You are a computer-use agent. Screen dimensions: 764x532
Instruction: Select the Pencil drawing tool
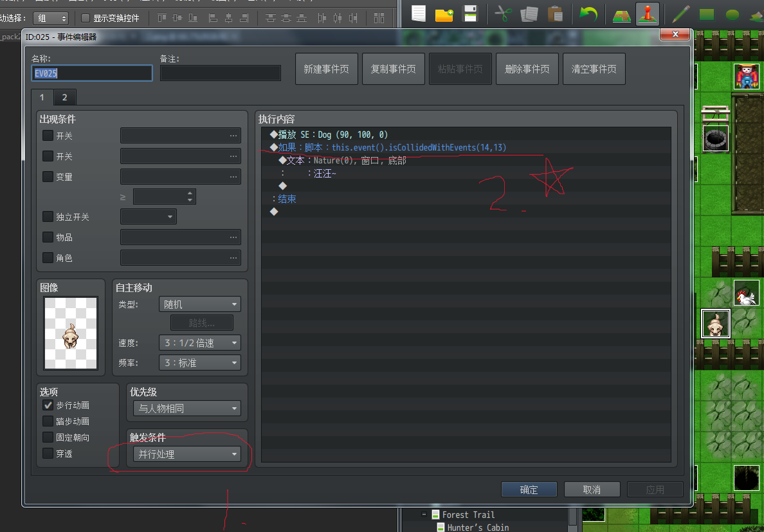pyautogui.click(x=680, y=14)
